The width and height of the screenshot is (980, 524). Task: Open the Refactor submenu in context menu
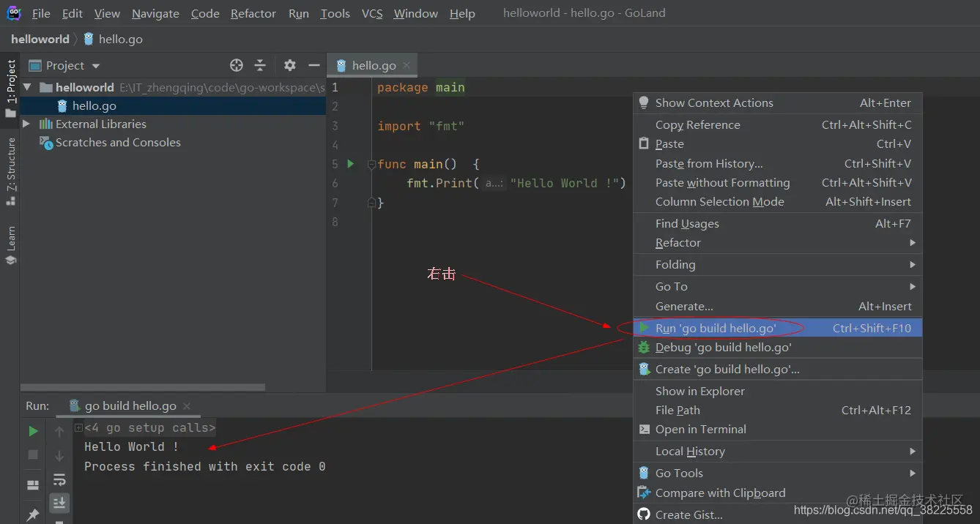point(777,242)
